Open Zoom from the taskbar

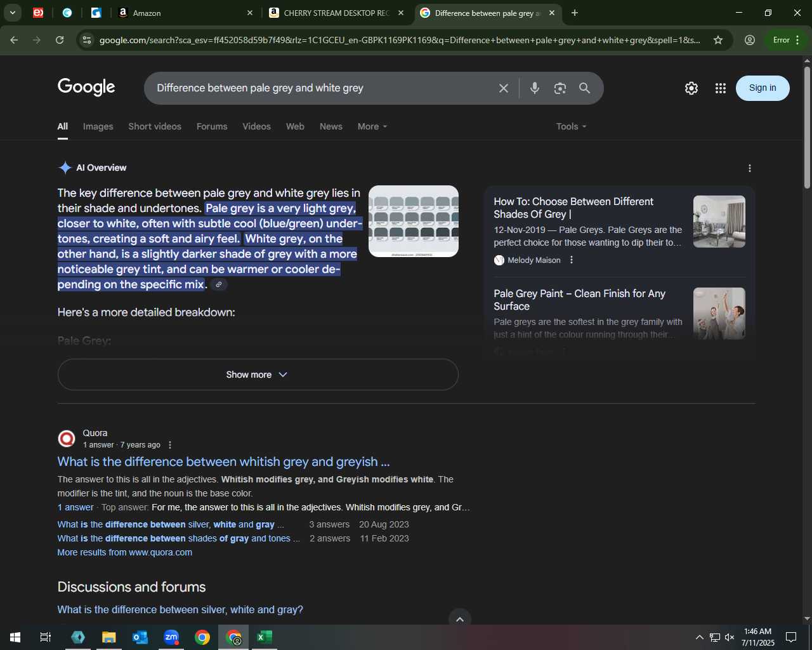pyautogui.click(x=171, y=637)
